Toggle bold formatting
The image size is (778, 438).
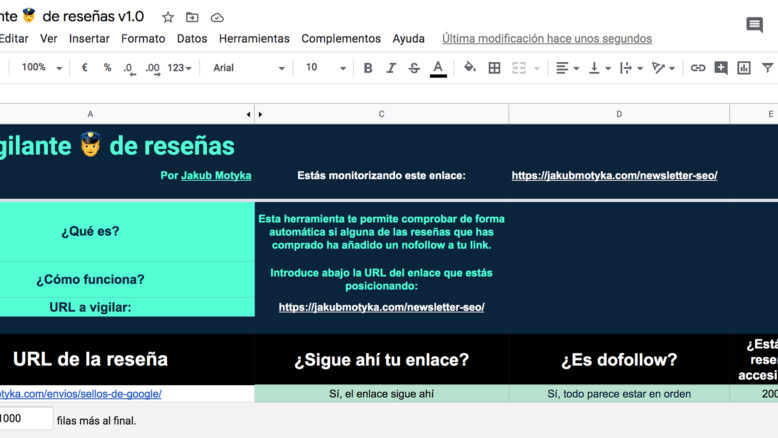pos(368,68)
